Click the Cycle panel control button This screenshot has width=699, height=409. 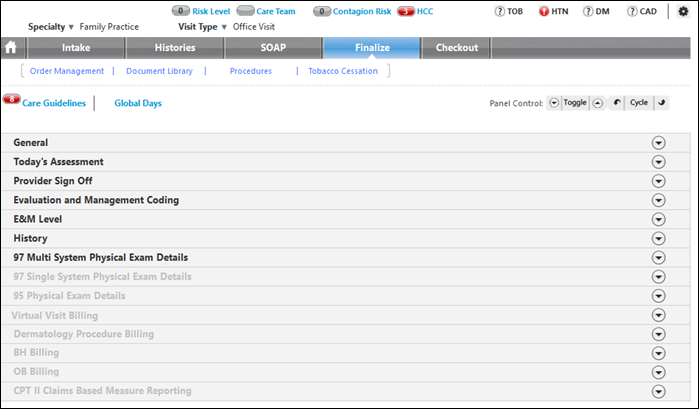(639, 103)
